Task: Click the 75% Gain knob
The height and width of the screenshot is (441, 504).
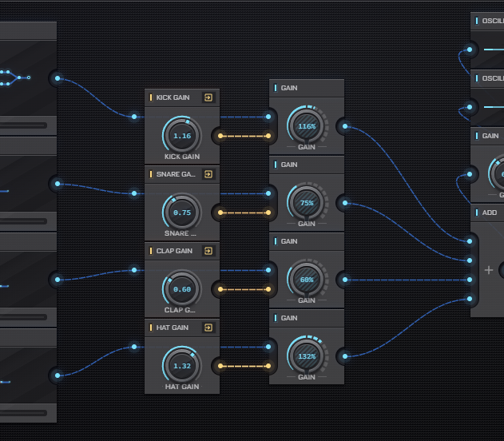Action: 307,202
